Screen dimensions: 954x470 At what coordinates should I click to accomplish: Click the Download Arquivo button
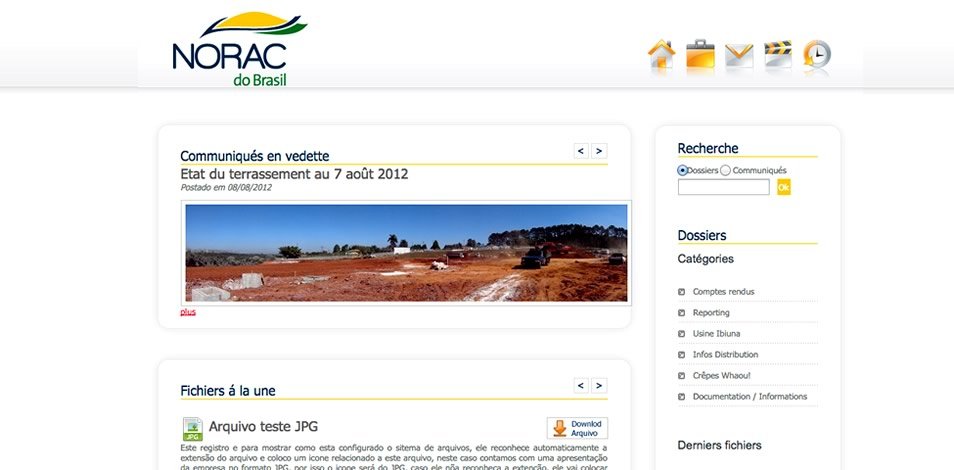coord(577,428)
